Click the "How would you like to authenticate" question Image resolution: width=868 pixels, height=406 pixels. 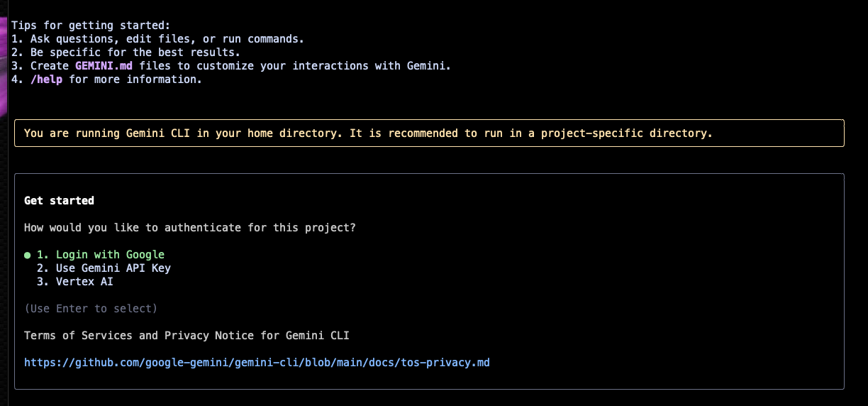pos(190,228)
